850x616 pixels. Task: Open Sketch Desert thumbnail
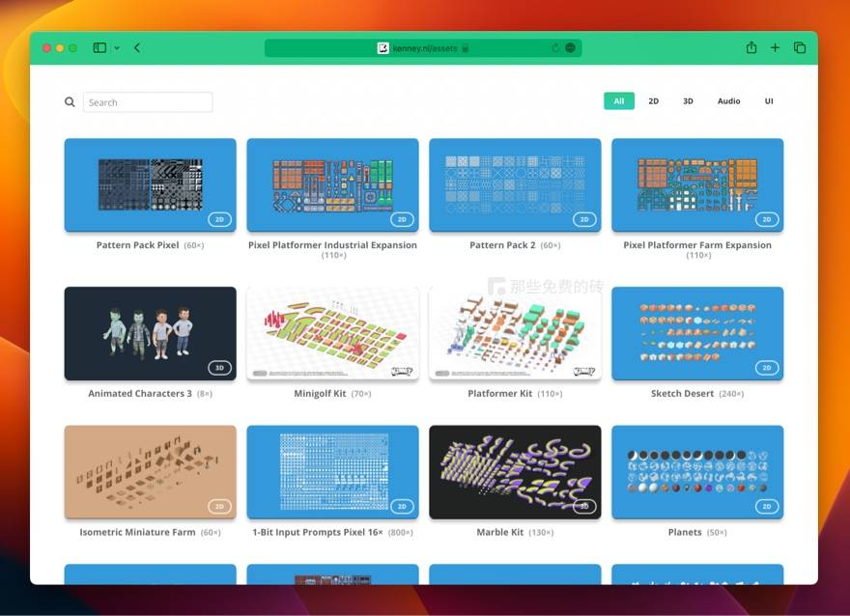697,333
